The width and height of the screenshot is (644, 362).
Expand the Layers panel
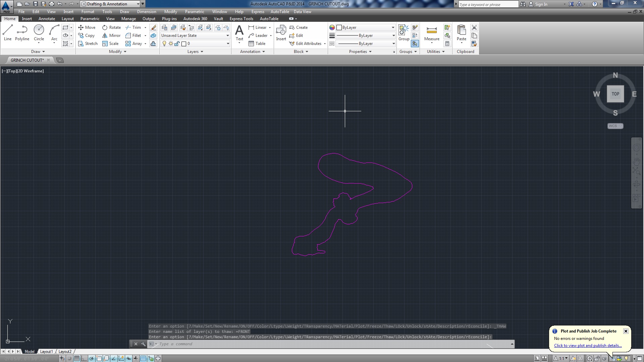point(195,52)
